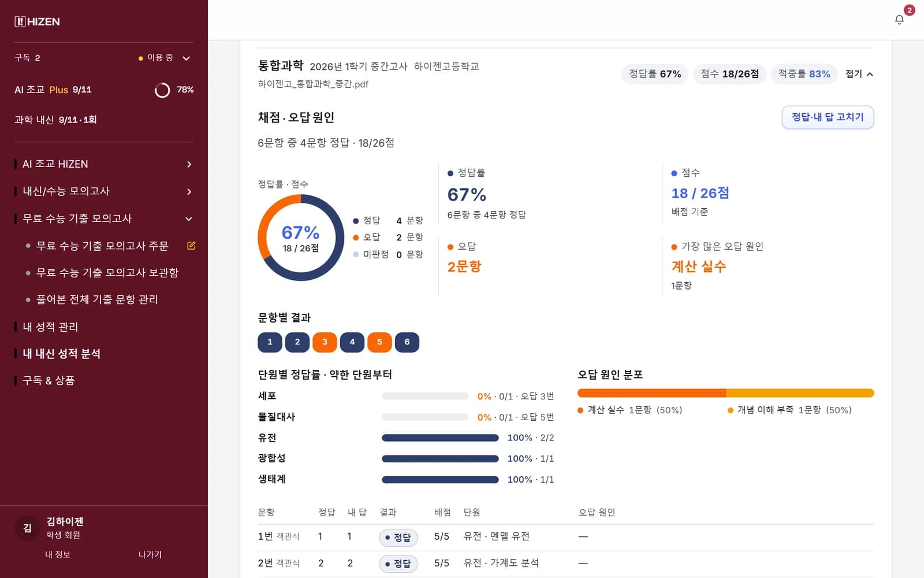Click the 정답 badge in row 1번

398,538
